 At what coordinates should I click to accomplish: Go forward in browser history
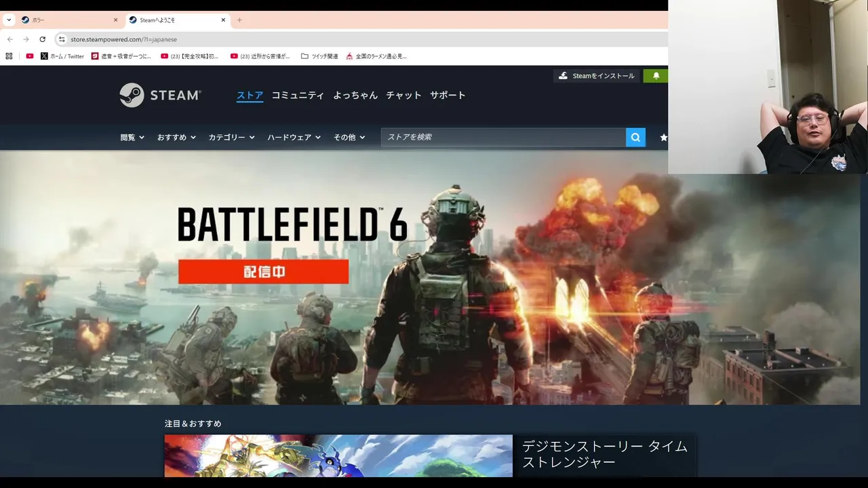tap(26, 39)
